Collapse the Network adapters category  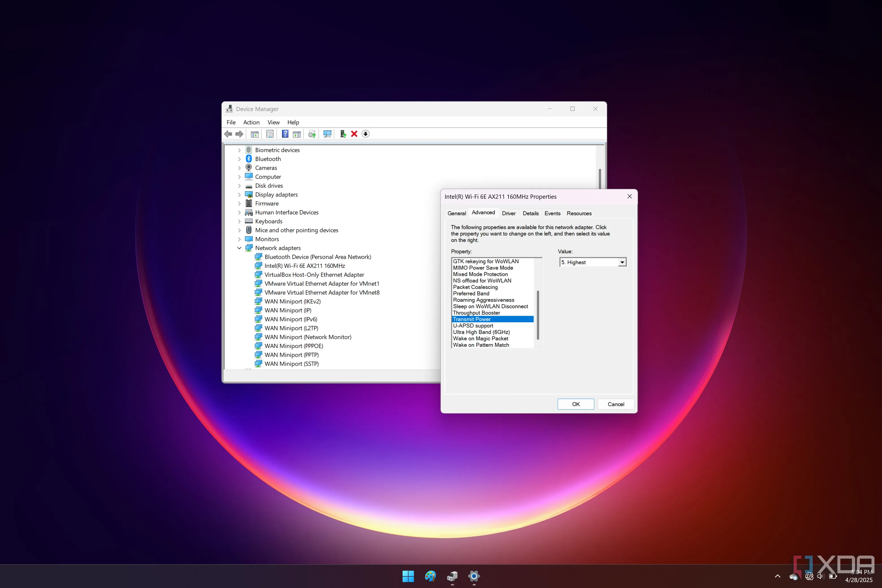click(239, 248)
